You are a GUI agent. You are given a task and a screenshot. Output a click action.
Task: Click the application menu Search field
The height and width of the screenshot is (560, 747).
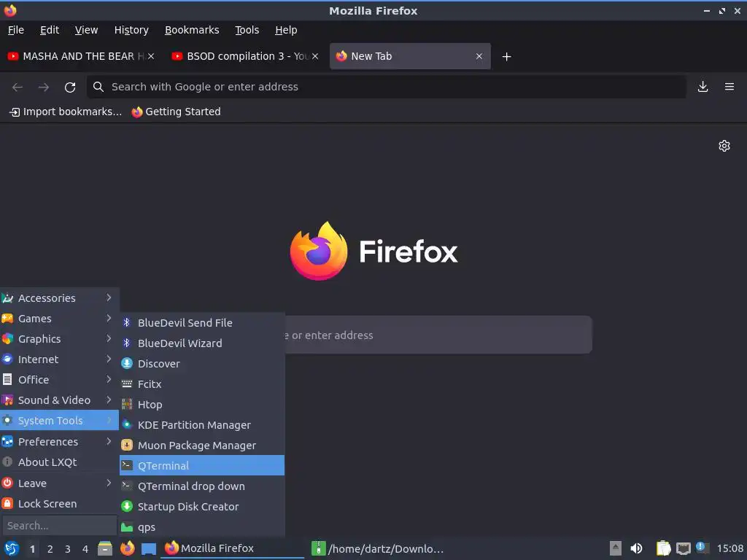[60, 526]
